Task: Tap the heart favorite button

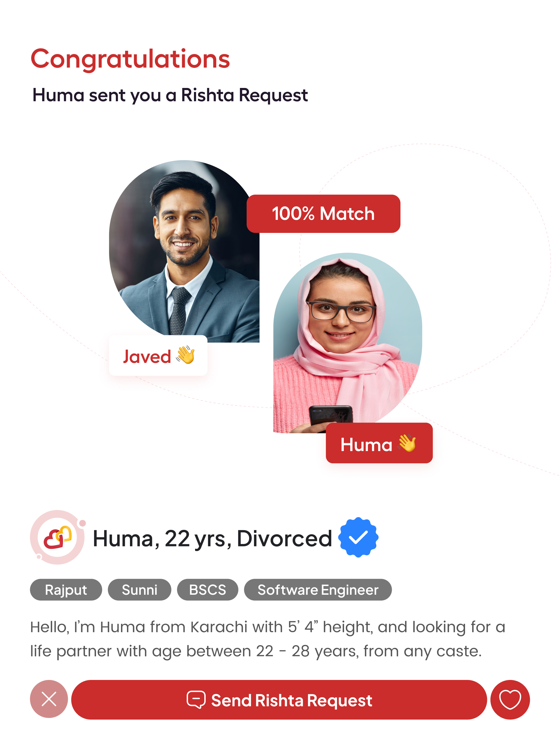Action: 510,699
